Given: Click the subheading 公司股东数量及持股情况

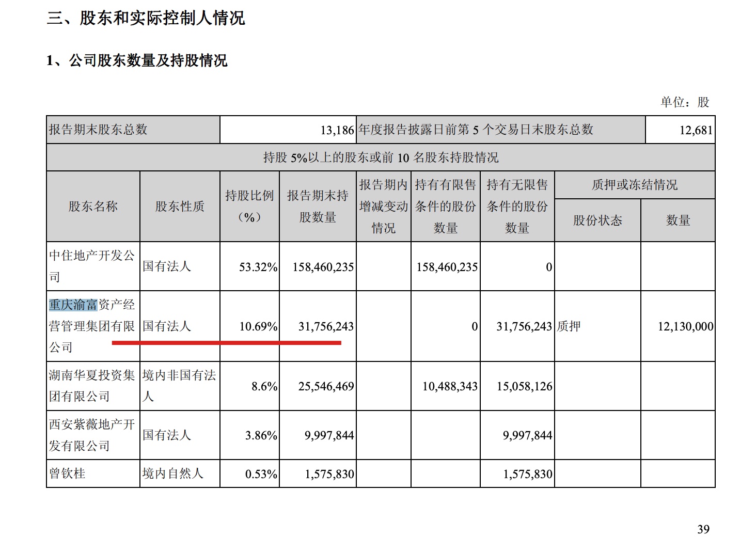Looking at the screenshot, I should tap(148, 60).
